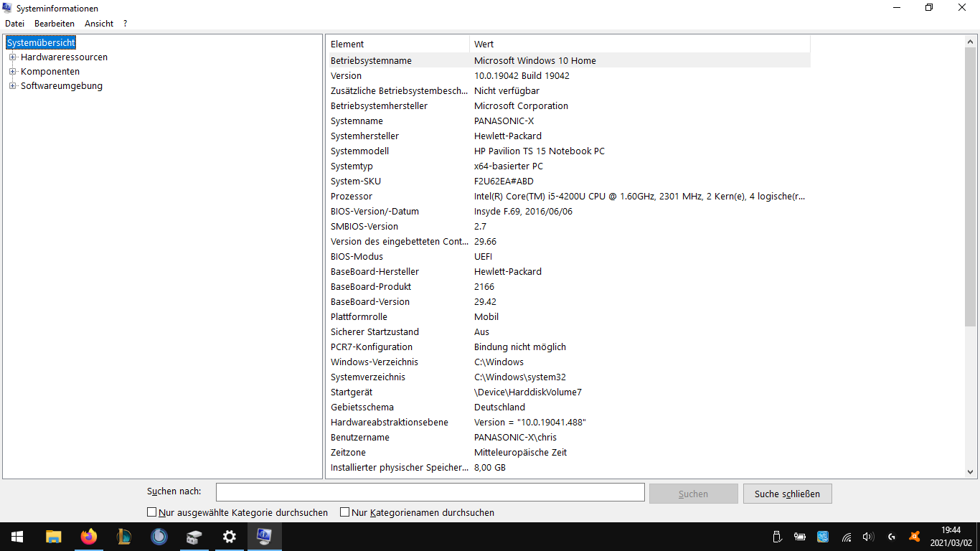Select the Systemtyp row label

click(352, 166)
